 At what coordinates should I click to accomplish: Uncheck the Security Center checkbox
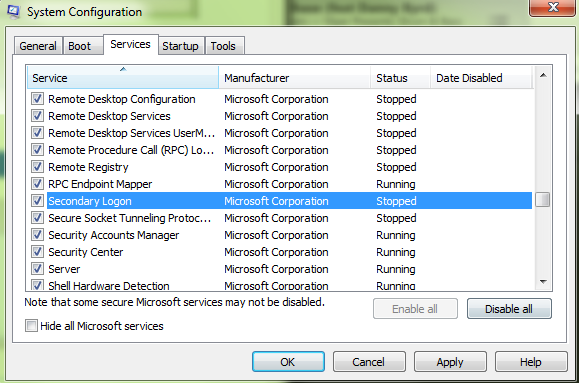37,252
